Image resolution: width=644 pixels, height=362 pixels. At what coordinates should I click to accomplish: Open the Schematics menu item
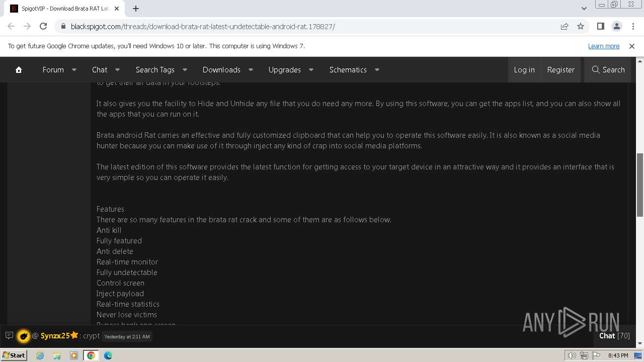348,70
